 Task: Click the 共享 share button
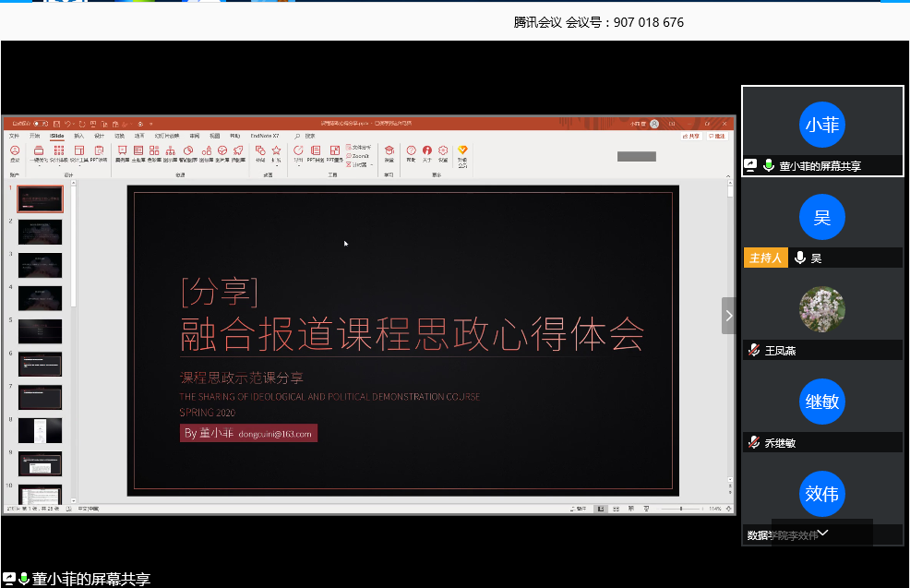click(x=690, y=136)
